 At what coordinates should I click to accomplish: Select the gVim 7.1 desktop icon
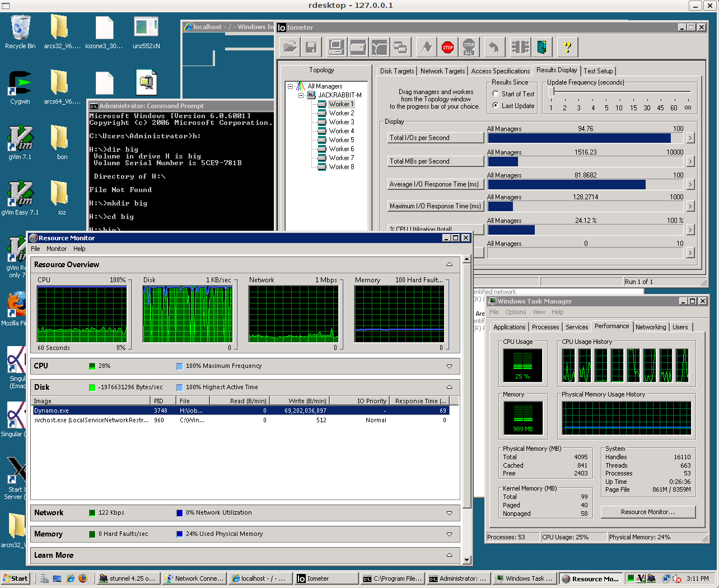point(20,143)
